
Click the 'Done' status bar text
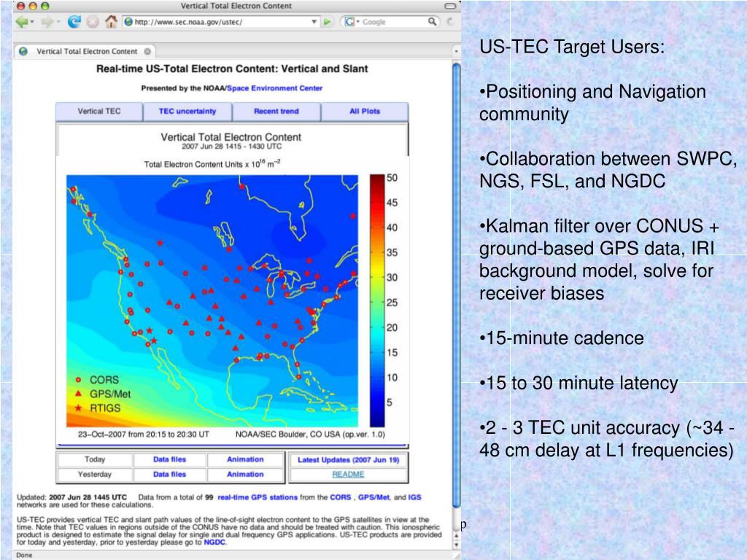pos(24,555)
